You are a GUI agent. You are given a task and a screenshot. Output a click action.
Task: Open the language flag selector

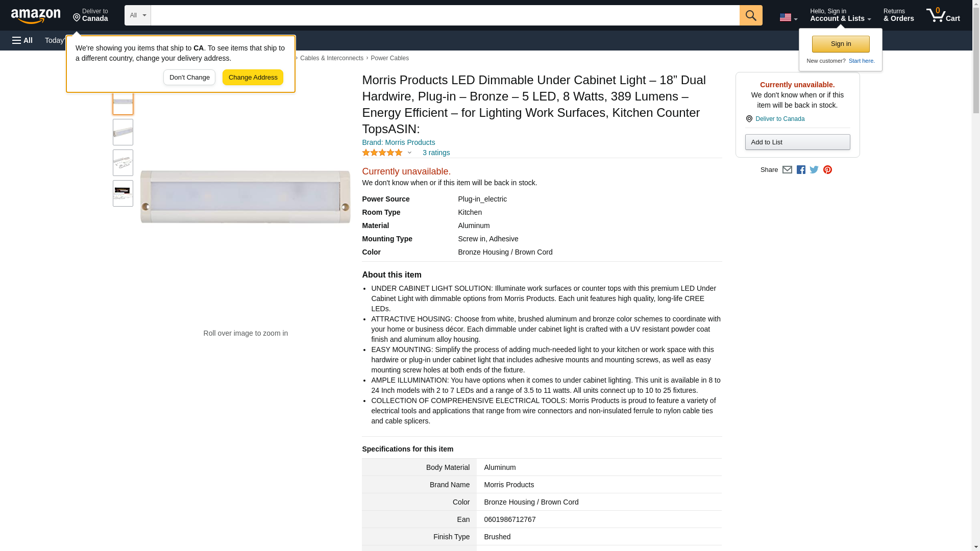[x=788, y=17]
